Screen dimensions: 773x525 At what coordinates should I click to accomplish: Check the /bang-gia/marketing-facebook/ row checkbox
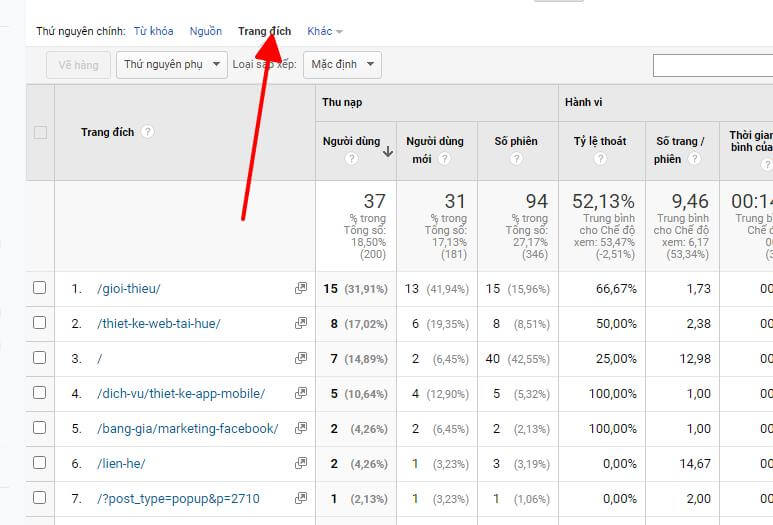click(x=39, y=427)
